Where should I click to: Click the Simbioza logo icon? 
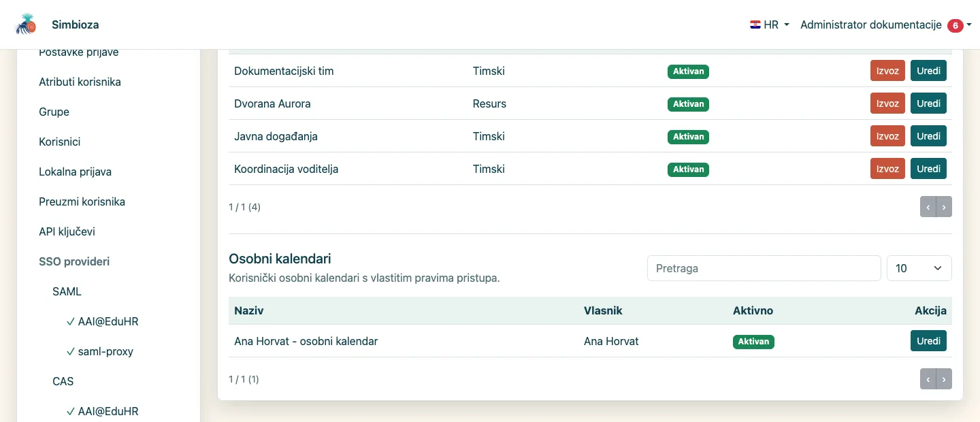tap(26, 25)
